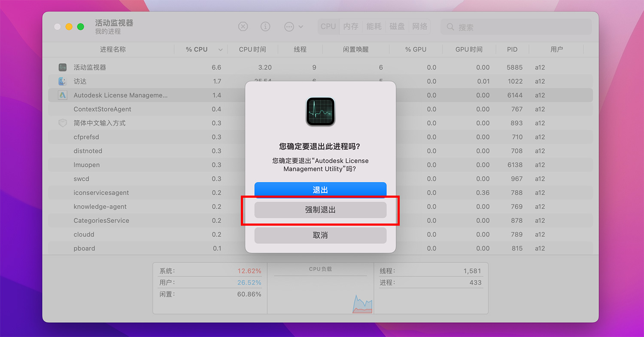The width and height of the screenshot is (644, 337).
Task: Sort by GPU 时间 column header
Action: (x=469, y=49)
